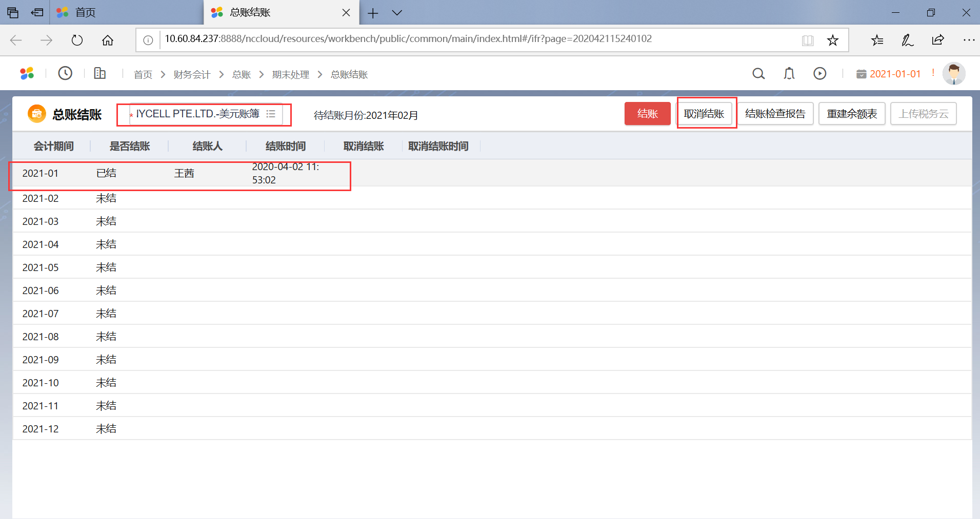The height and width of the screenshot is (519, 980).
Task: Open the account book selector list
Action: (271, 114)
